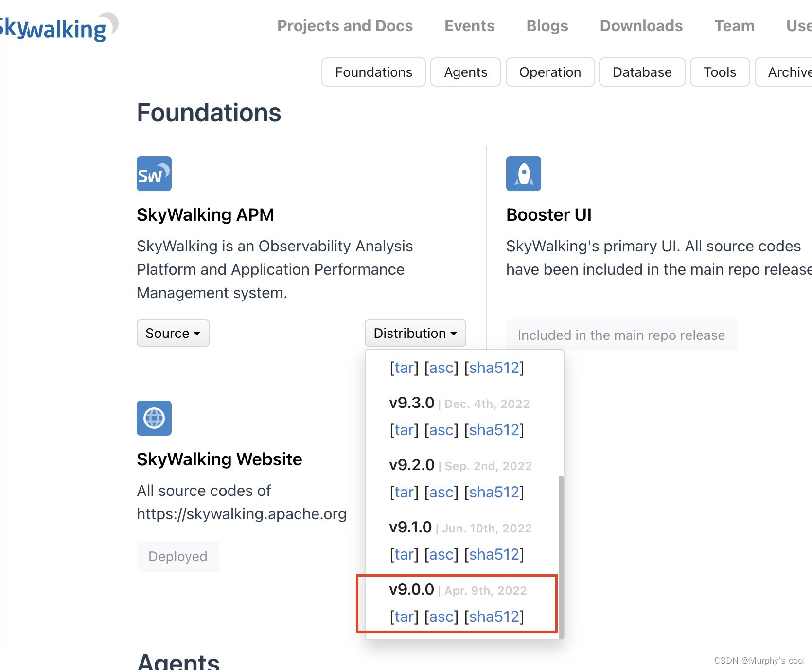This screenshot has width=812, height=670.
Task: Open the Events page
Action: (469, 26)
